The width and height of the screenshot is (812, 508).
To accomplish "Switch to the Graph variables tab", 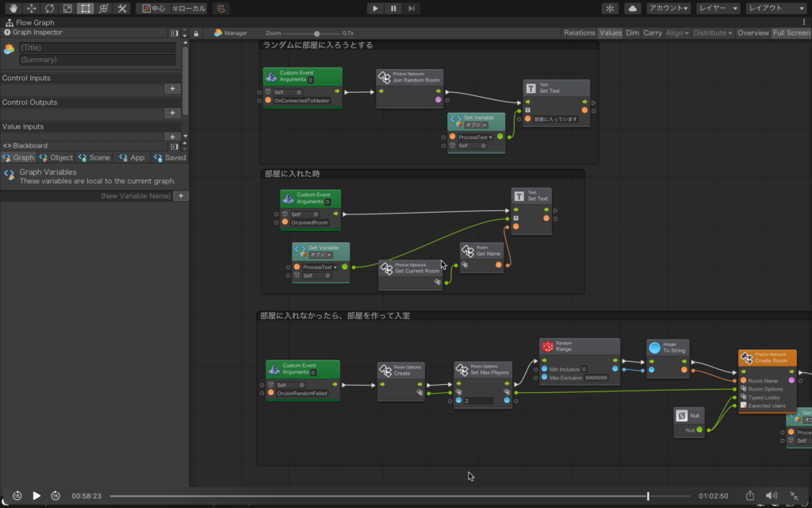I will 18,158.
